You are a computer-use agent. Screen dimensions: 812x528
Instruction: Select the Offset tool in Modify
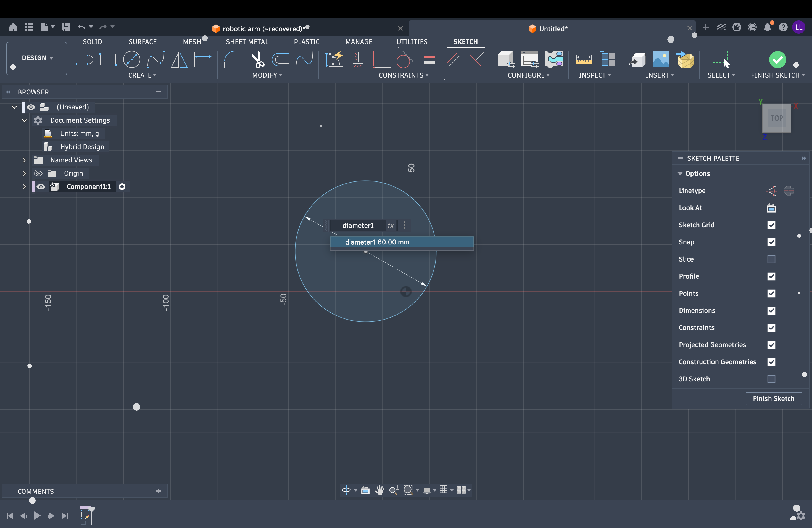click(281, 60)
